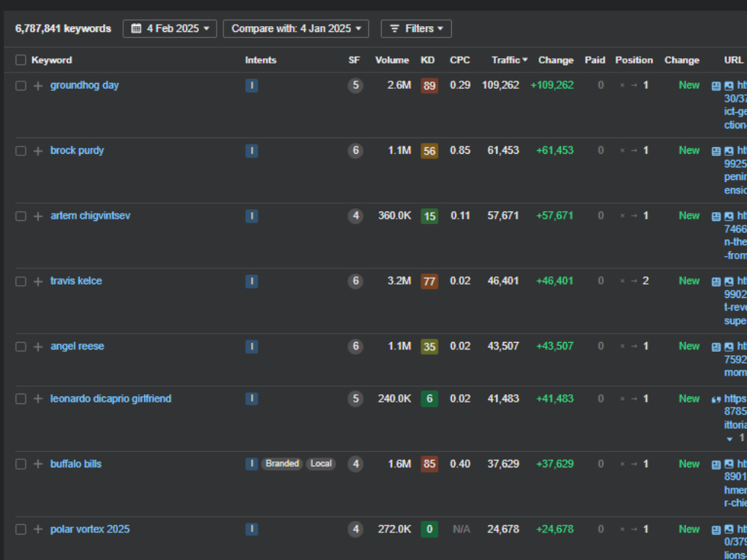Click plus icon beside travis kelce
747x560 pixels.
click(x=38, y=281)
